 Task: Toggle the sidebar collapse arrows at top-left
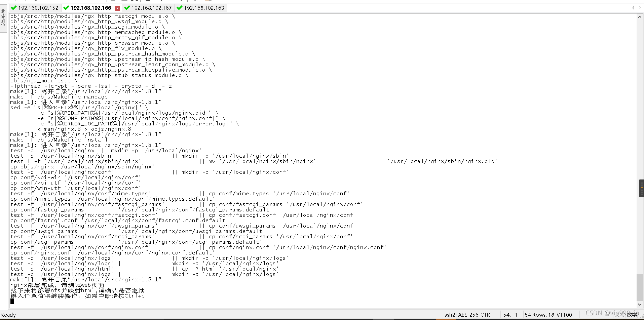(3, 11)
